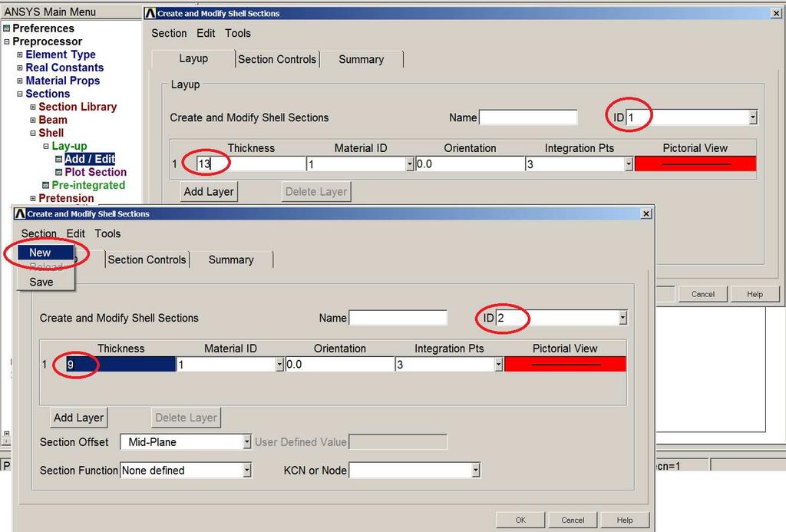Screen dimensions: 786x532
Task: Open Material ID dropdown in back window
Action: [x=410, y=164]
